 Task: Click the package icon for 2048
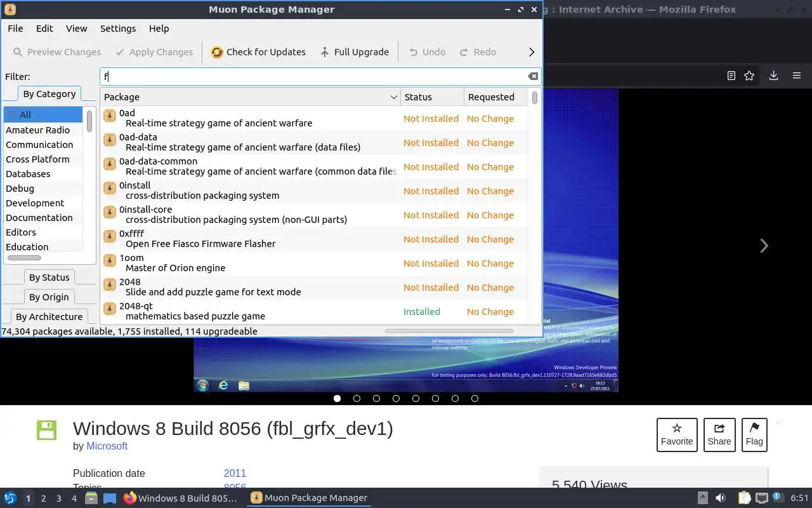[109, 284]
